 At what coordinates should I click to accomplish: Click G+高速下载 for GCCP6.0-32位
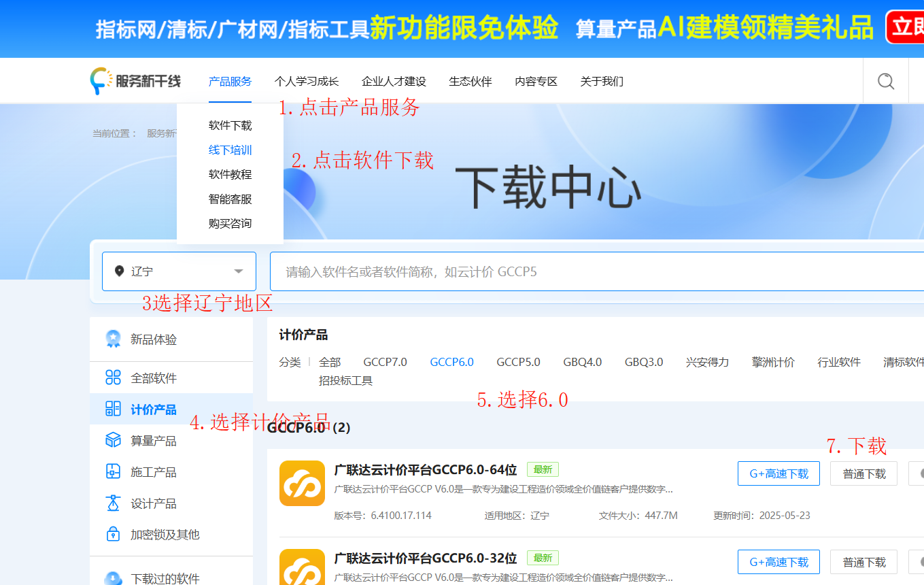[x=778, y=562]
